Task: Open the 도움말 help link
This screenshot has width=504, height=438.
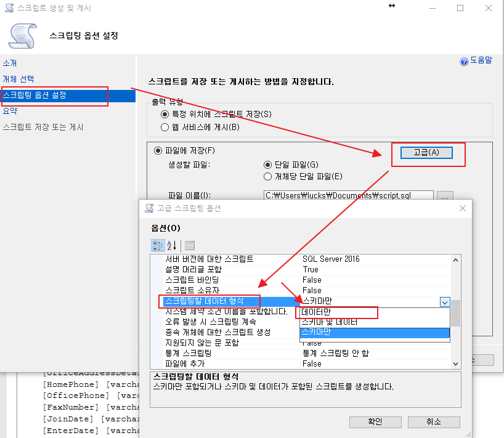Action: 481,60
